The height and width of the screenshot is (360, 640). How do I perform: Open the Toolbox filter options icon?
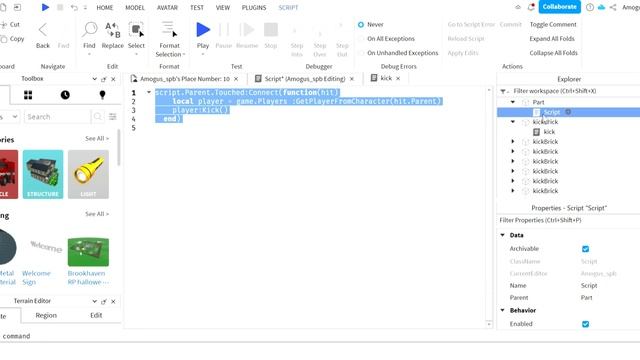tap(113, 117)
